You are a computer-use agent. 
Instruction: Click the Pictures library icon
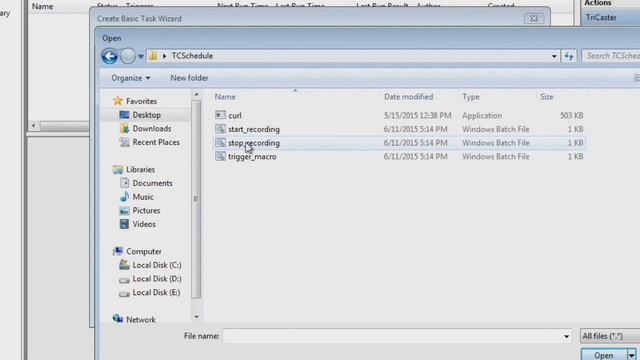coord(124,211)
